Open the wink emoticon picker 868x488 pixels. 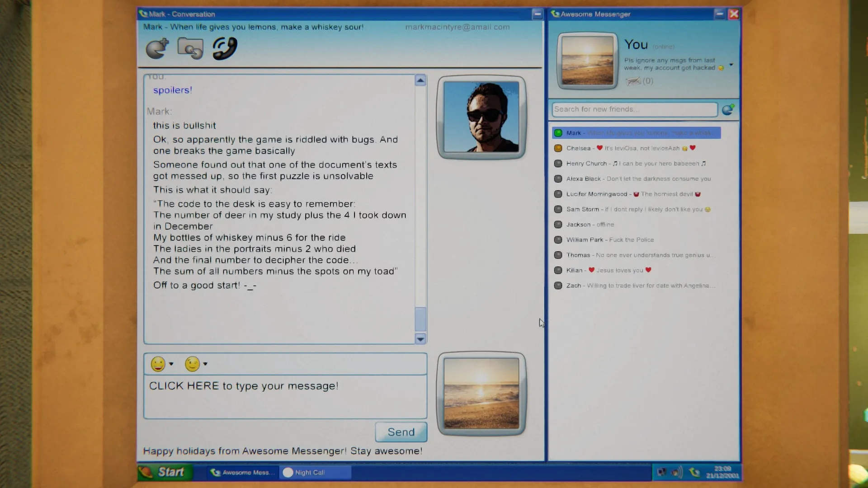[192, 364]
